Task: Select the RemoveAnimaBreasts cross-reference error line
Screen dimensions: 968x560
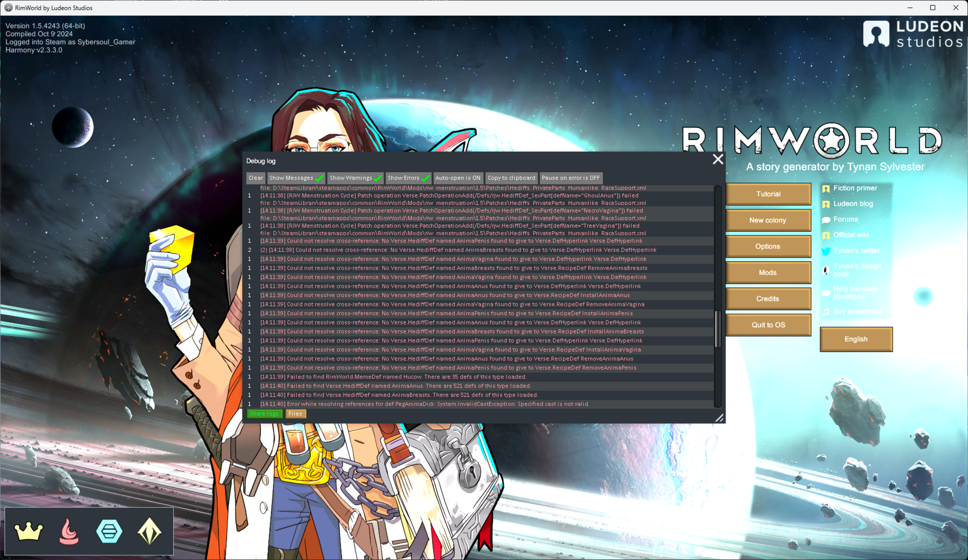Action: click(x=480, y=268)
